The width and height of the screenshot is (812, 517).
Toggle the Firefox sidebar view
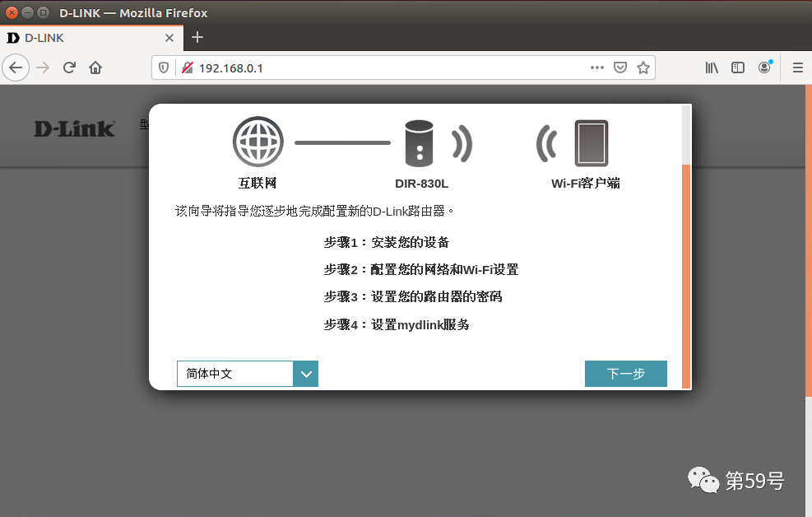click(x=738, y=68)
